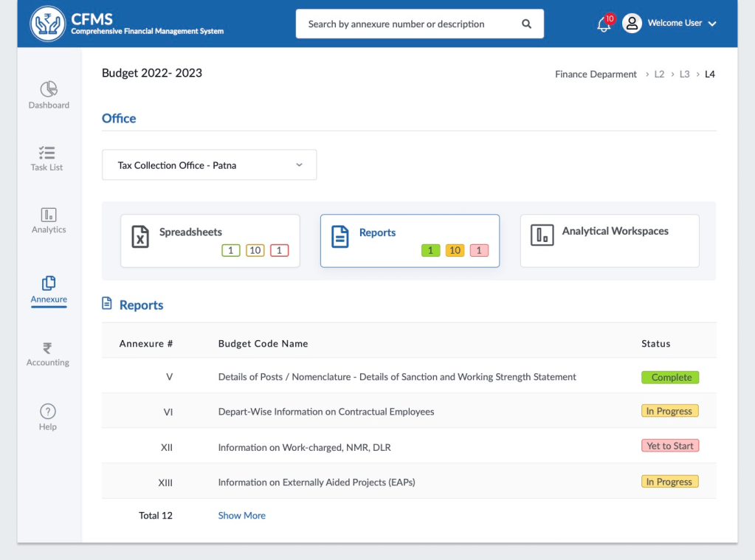Click the search magnifier icon
The width and height of the screenshot is (755, 560).
526,24
